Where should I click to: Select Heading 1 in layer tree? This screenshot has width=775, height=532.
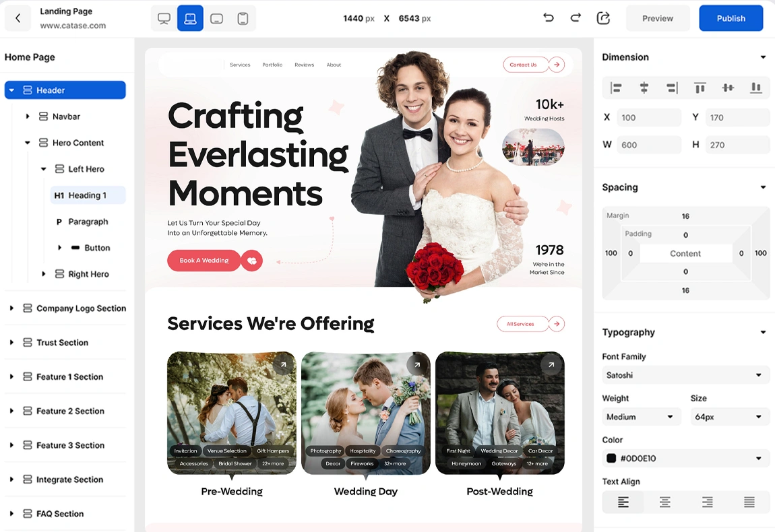tap(88, 195)
